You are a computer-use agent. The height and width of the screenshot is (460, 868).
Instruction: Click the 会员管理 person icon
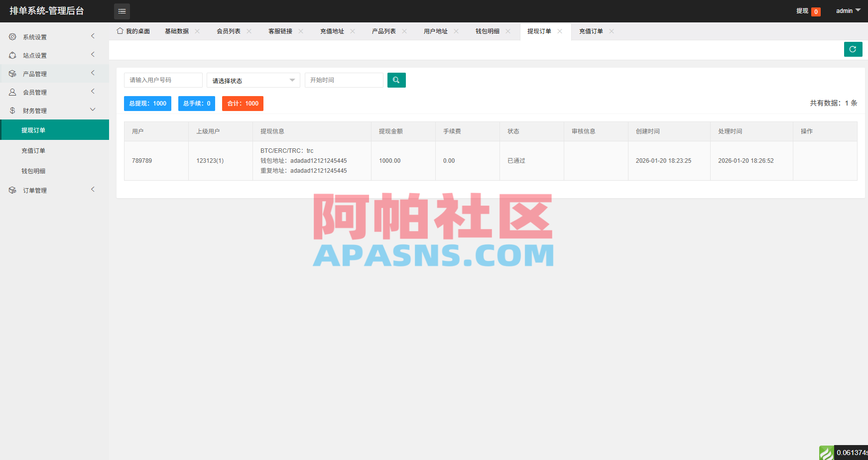12,92
